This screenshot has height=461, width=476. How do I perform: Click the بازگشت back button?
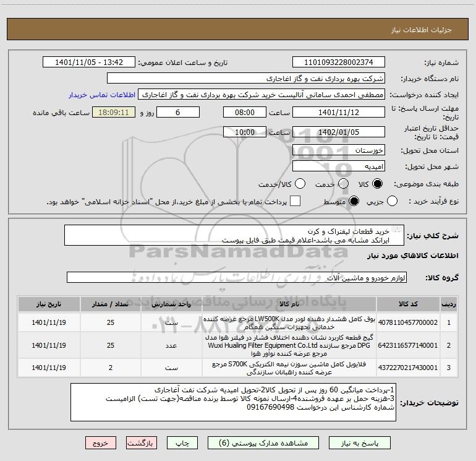click(142, 443)
